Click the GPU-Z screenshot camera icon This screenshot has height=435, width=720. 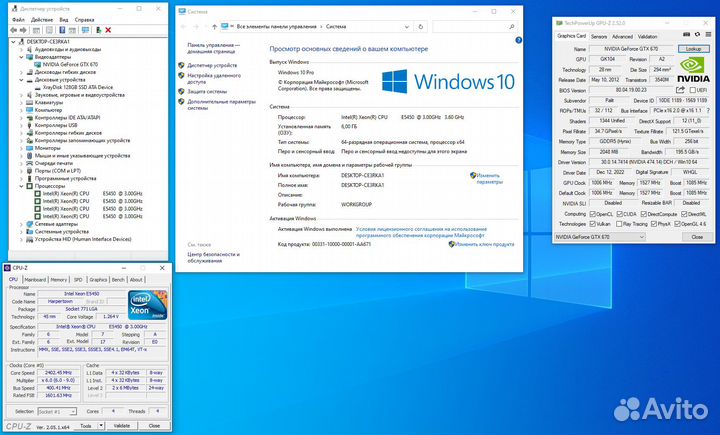(686, 34)
